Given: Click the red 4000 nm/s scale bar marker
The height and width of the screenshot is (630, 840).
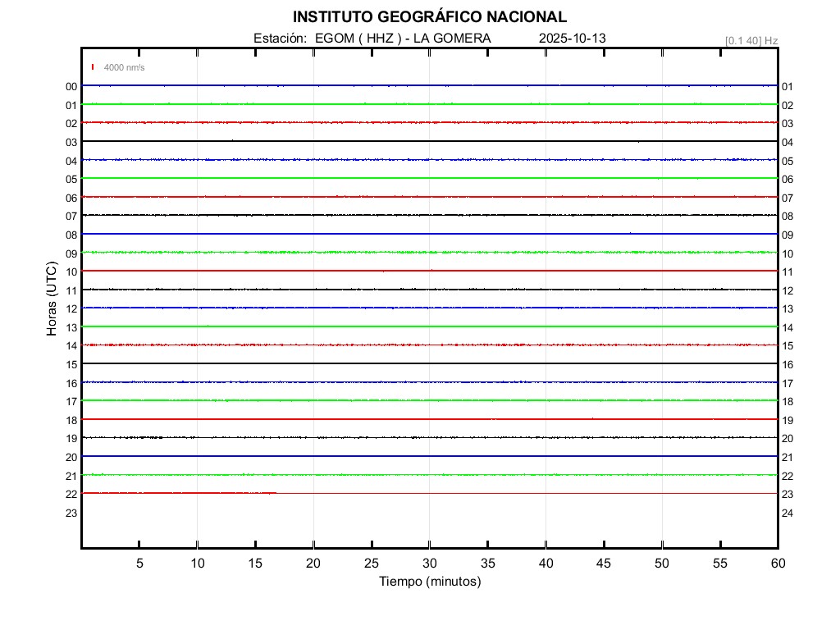Looking at the screenshot, I should (x=93, y=67).
